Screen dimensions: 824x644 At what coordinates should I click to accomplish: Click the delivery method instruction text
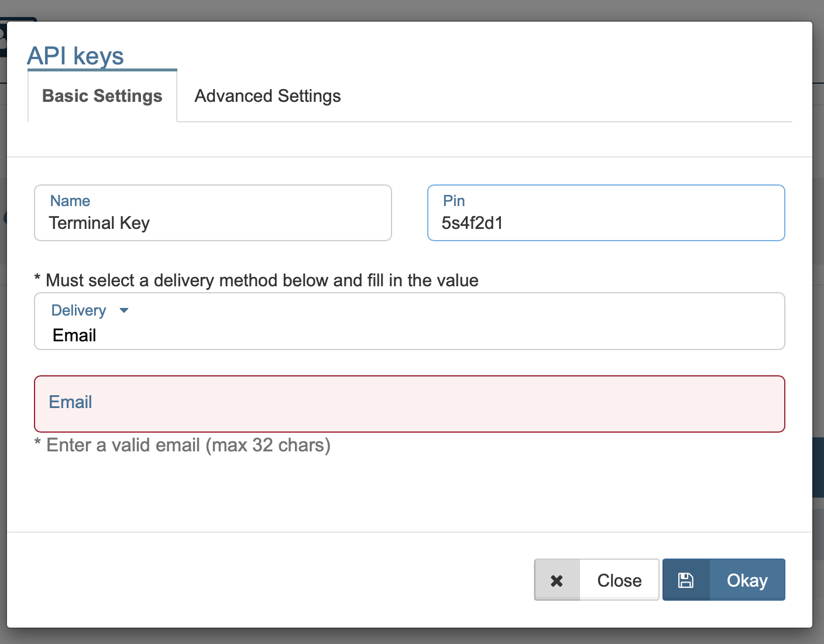[256, 280]
